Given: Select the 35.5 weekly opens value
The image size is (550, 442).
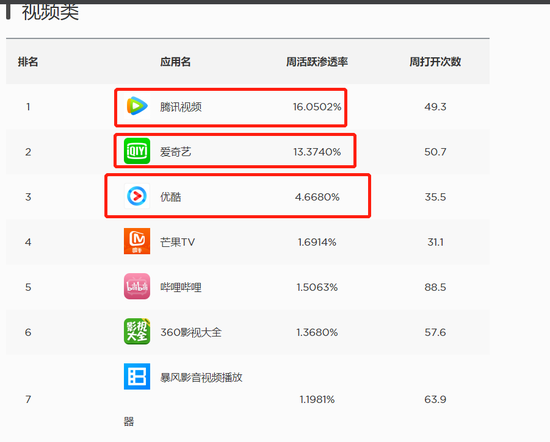Looking at the screenshot, I should point(435,197).
